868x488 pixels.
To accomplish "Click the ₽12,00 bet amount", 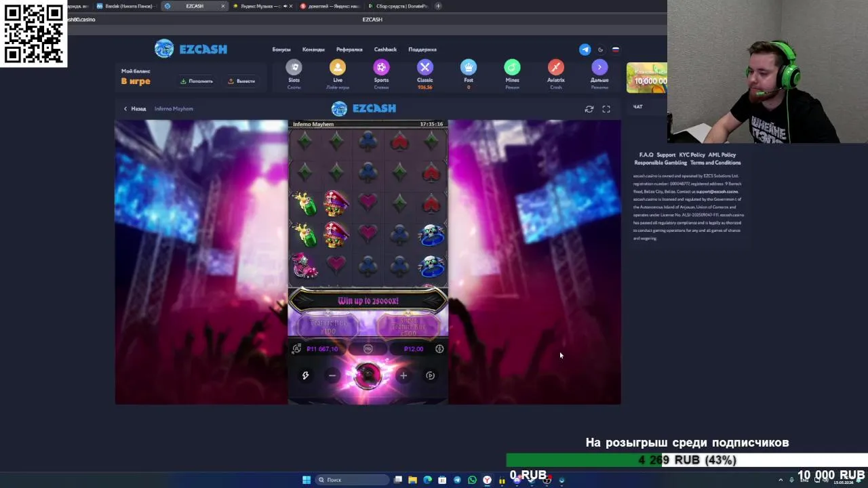I will (x=414, y=349).
